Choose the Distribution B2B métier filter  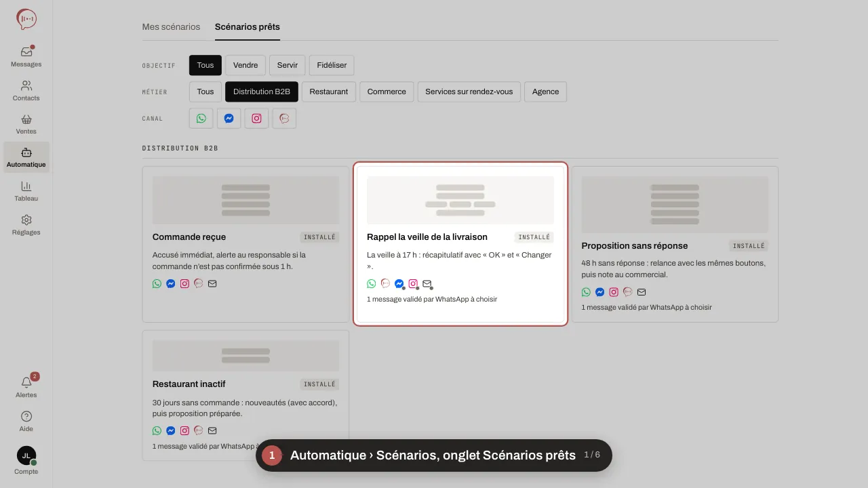pos(262,91)
